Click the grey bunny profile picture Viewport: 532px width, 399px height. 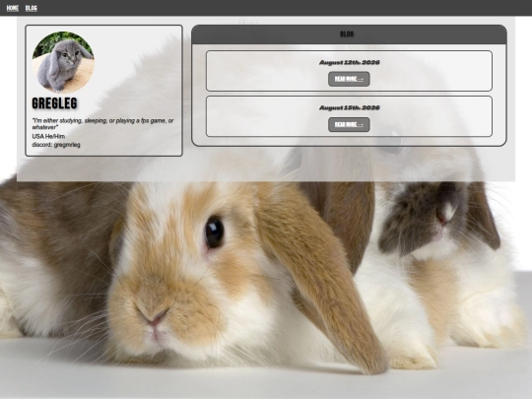click(x=63, y=62)
